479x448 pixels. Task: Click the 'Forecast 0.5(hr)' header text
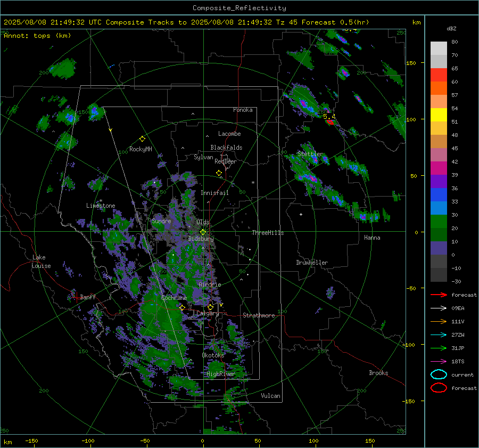[x=335, y=22]
